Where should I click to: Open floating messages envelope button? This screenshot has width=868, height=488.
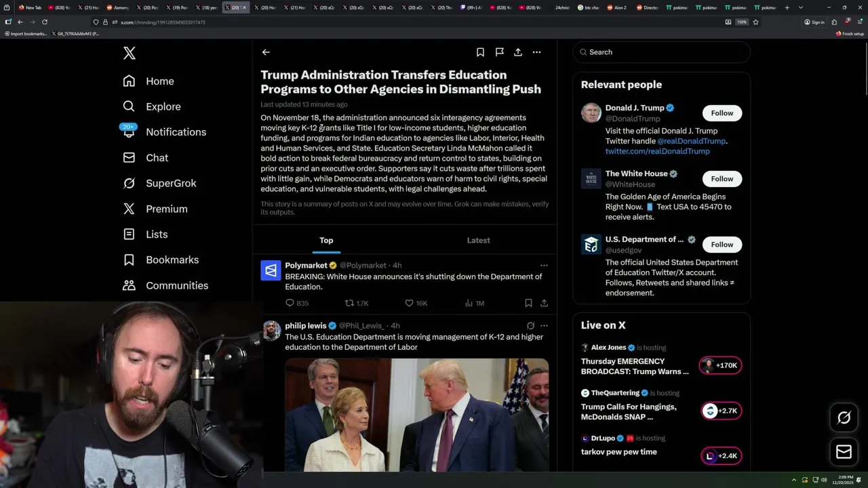pyautogui.click(x=844, y=452)
